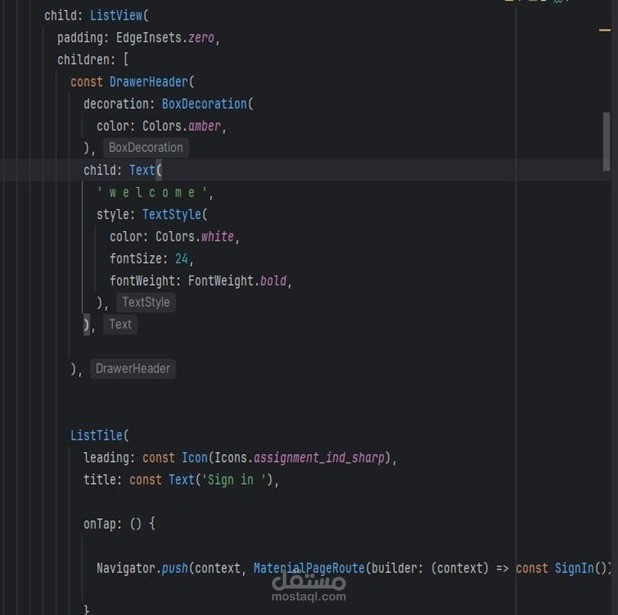This screenshot has width=618, height=615.
Task: Click the 'style:' property name
Action: tap(115, 214)
